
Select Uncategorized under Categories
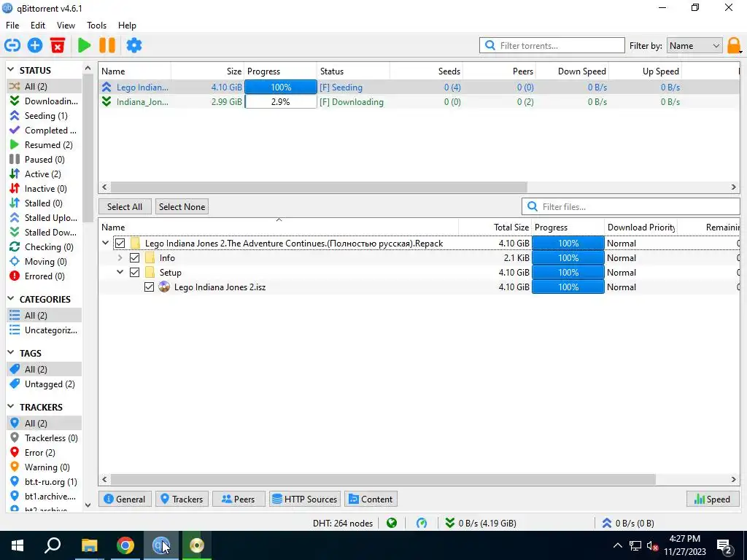tap(44, 330)
